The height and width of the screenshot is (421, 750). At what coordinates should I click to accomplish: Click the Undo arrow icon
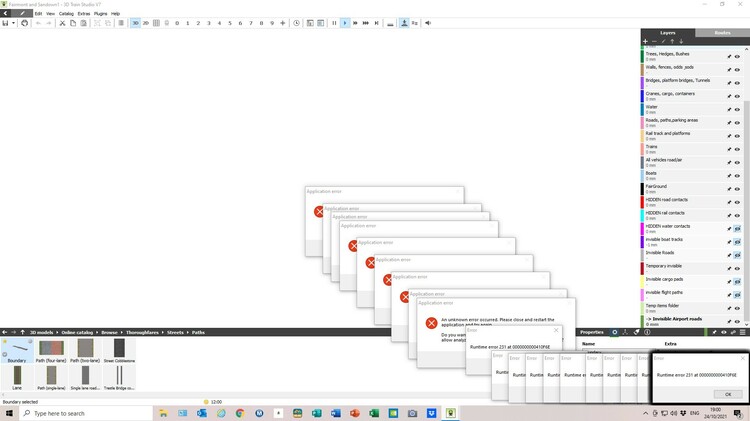(38, 23)
